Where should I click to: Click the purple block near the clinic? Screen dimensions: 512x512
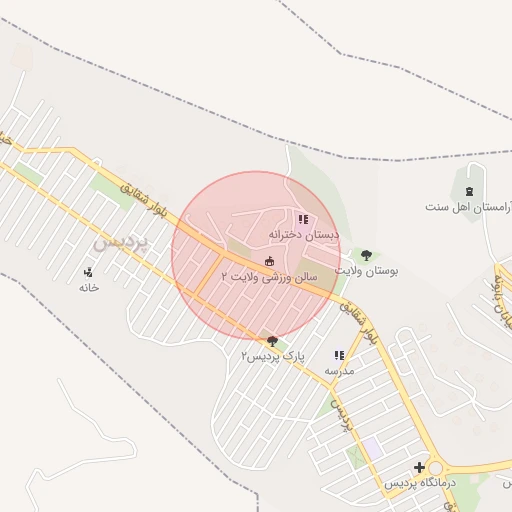[x=372, y=448]
